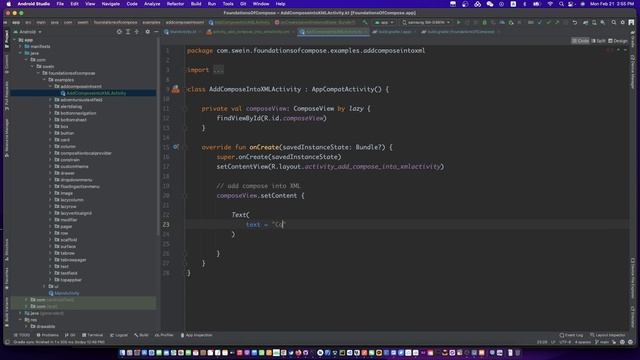The image size is (640, 360).
Task: Click the gutter icon beside the class declaration
Action: tap(176, 89)
